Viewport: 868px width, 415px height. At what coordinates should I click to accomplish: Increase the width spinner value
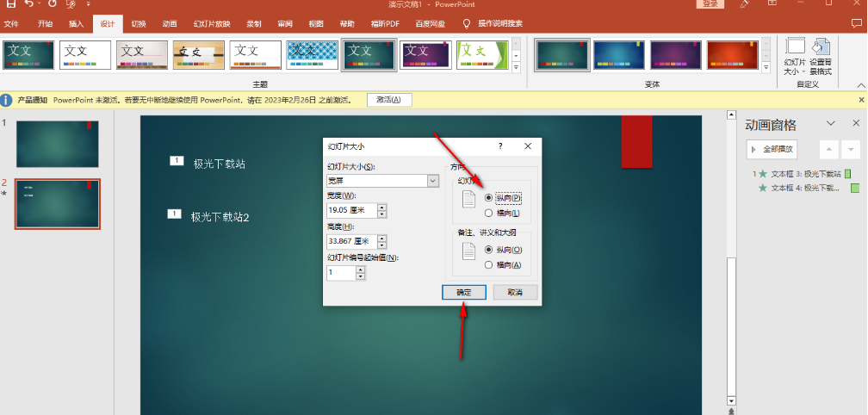[382, 207]
